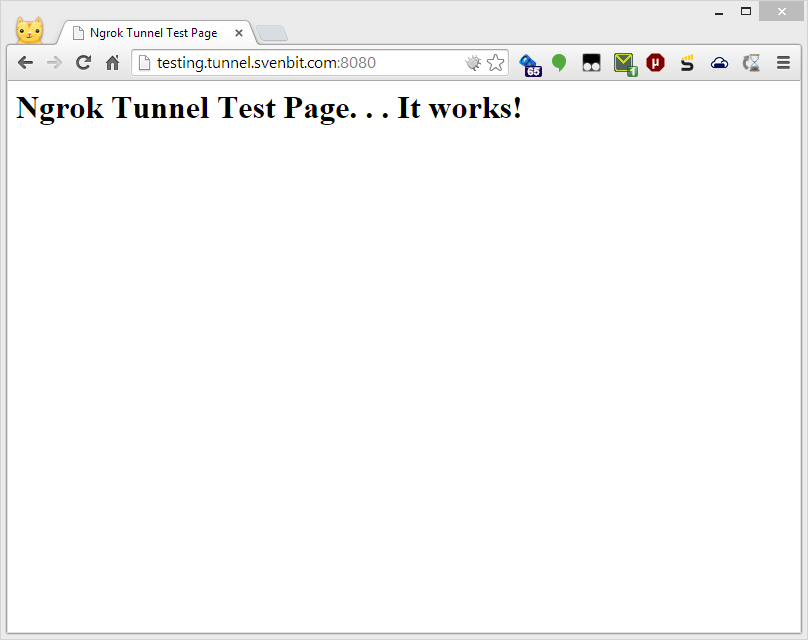This screenshot has height=640, width=808.
Task: Close the Ngrok Tunnel Test Page tab
Action: (239, 33)
